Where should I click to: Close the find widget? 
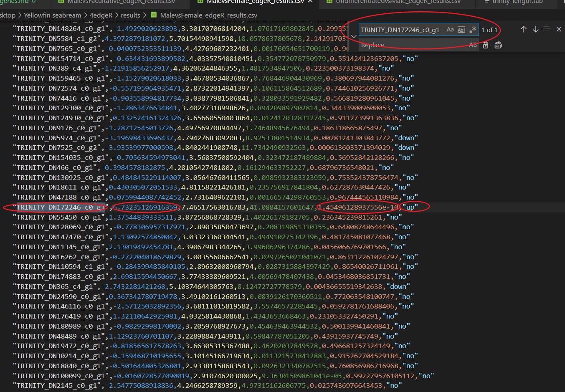click(x=559, y=29)
